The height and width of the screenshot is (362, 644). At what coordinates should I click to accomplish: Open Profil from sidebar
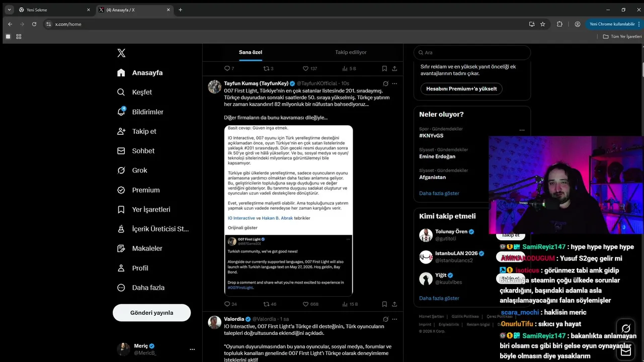coord(132,268)
